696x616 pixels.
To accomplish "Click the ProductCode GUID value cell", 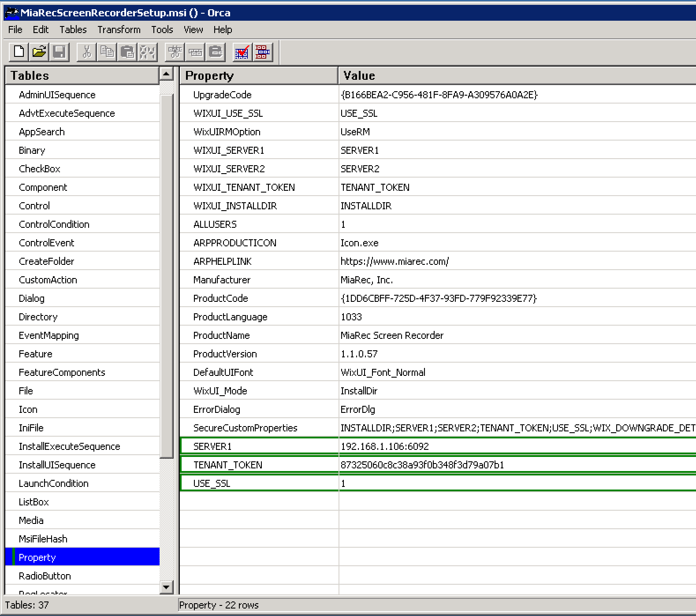I will click(x=517, y=298).
